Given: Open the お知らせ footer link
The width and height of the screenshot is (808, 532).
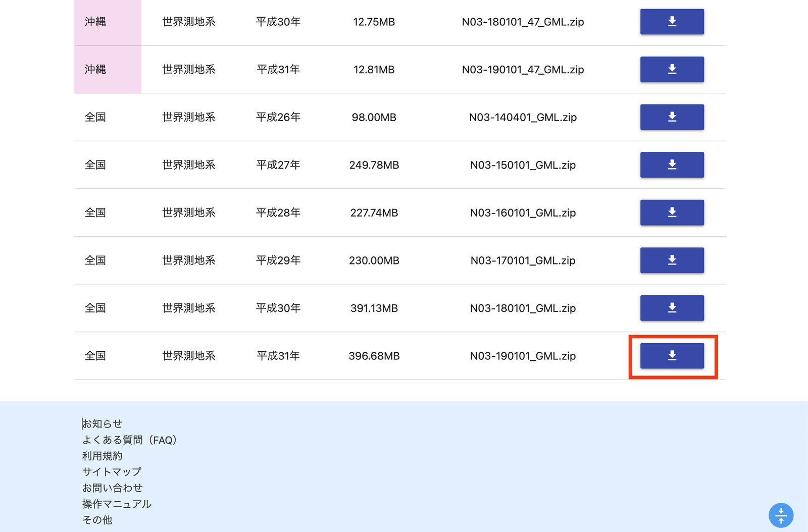Looking at the screenshot, I should [102, 423].
